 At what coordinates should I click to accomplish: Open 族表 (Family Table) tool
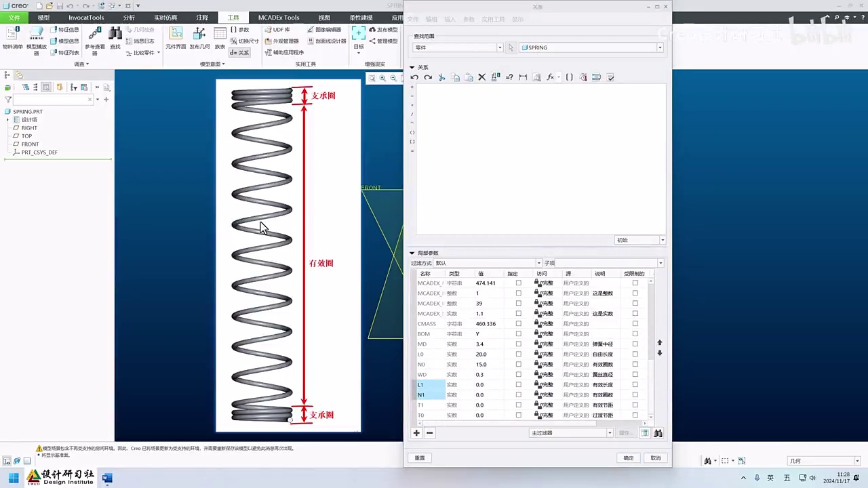[220, 38]
